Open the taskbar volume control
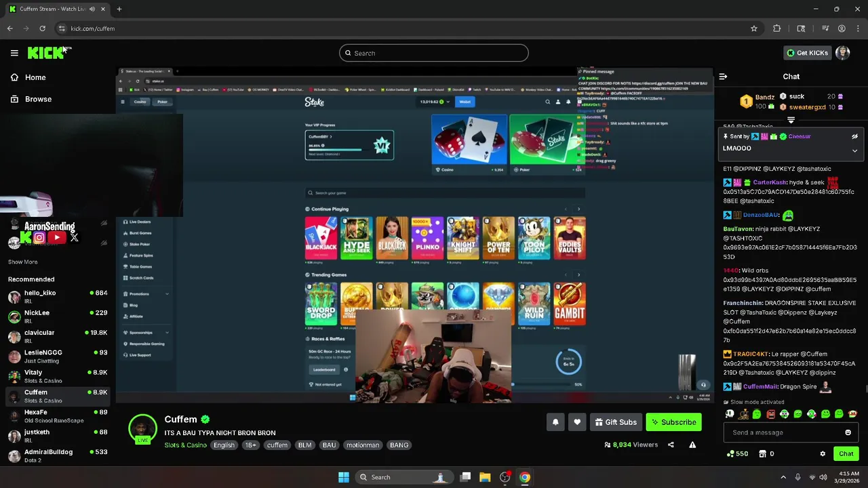The image size is (868, 488). point(823,477)
